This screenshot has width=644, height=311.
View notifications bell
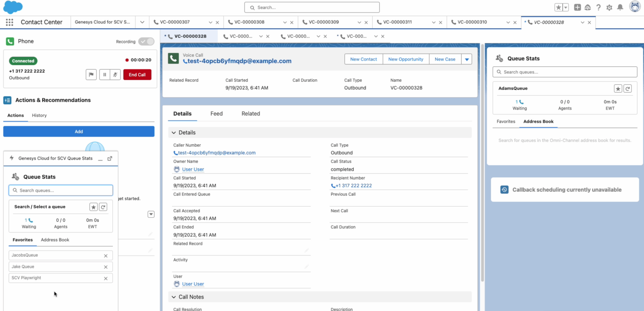click(620, 7)
